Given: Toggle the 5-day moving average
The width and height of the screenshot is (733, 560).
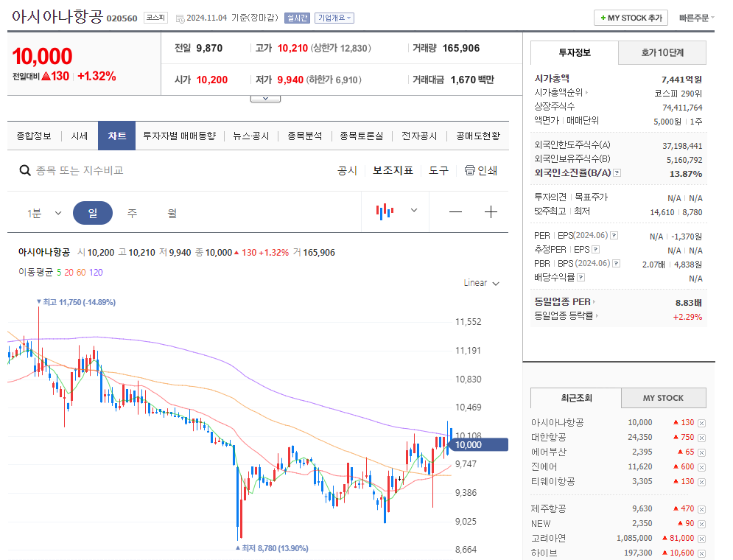Looking at the screenshot, I should 59,273.
